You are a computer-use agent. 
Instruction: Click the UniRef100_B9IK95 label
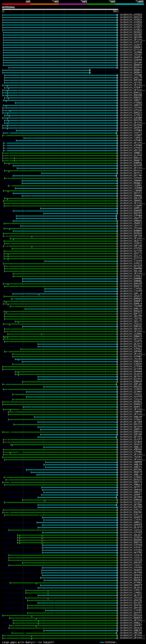(131, 165)
